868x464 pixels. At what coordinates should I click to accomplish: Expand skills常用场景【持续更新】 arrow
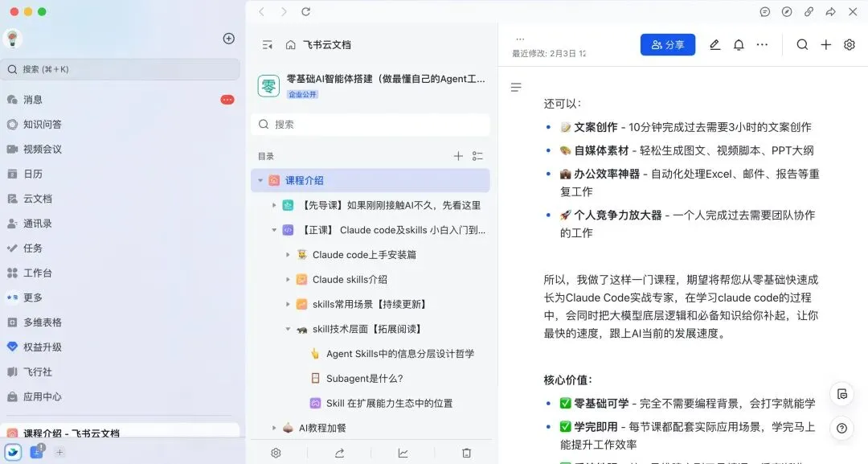coord(288,304)
